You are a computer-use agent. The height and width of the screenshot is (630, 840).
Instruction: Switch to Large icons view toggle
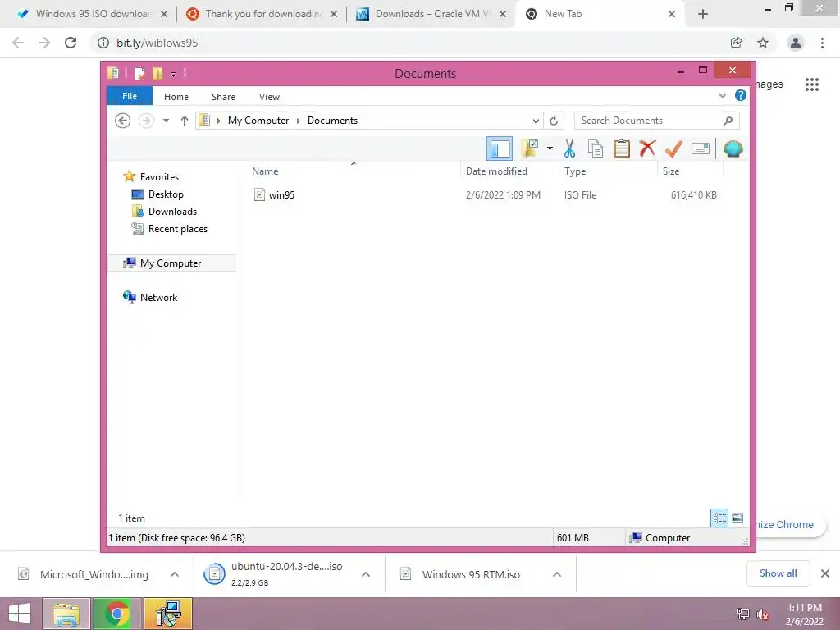[737, 518]
